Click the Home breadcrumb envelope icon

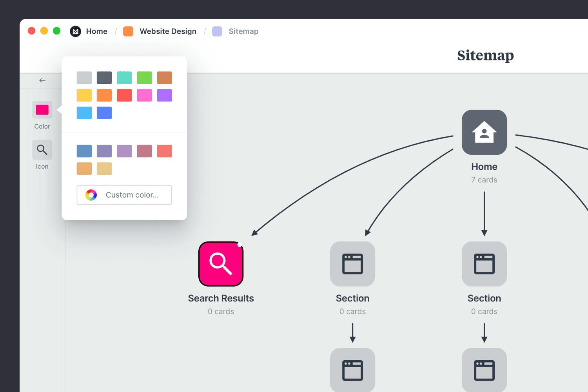point(75,31)
